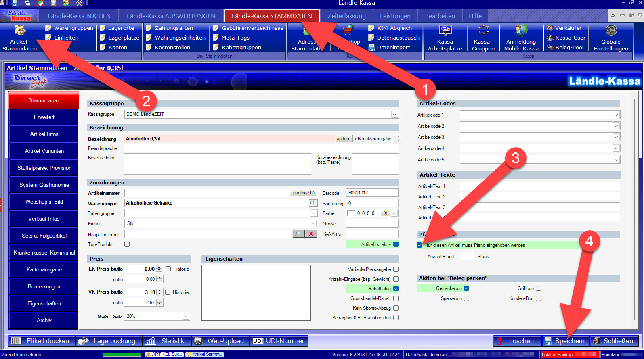This screenshot has height=359, width=644.
Task: Open Warengruppen in the ribbon
Action: point(69,28)
